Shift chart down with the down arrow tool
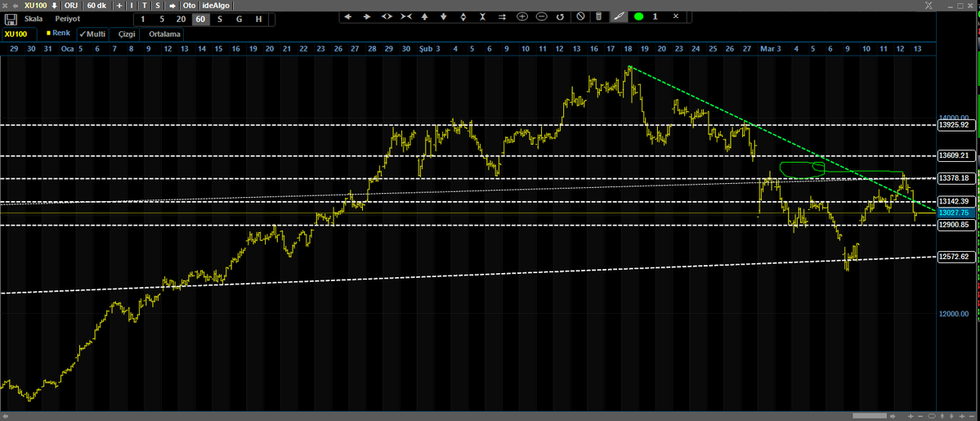 (444, 16)
